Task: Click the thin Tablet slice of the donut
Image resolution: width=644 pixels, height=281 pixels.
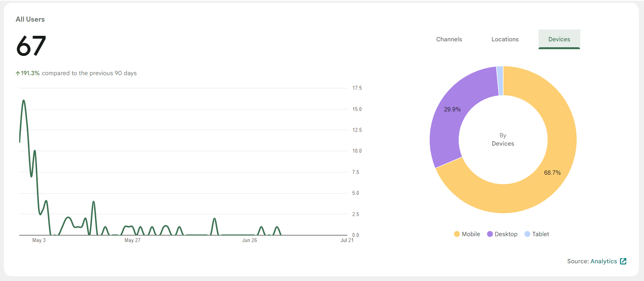Action: 500,81
